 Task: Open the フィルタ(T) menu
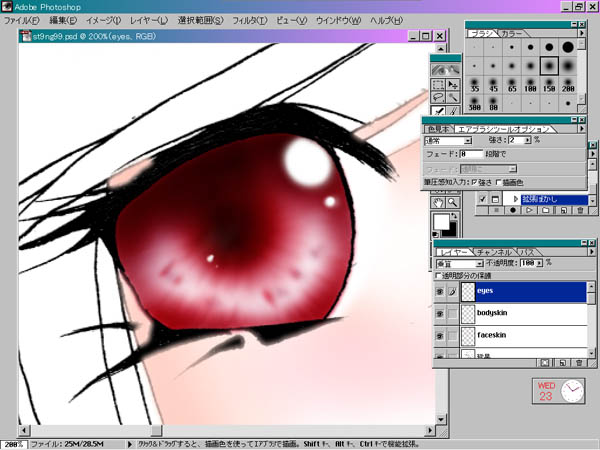(249, 21)
